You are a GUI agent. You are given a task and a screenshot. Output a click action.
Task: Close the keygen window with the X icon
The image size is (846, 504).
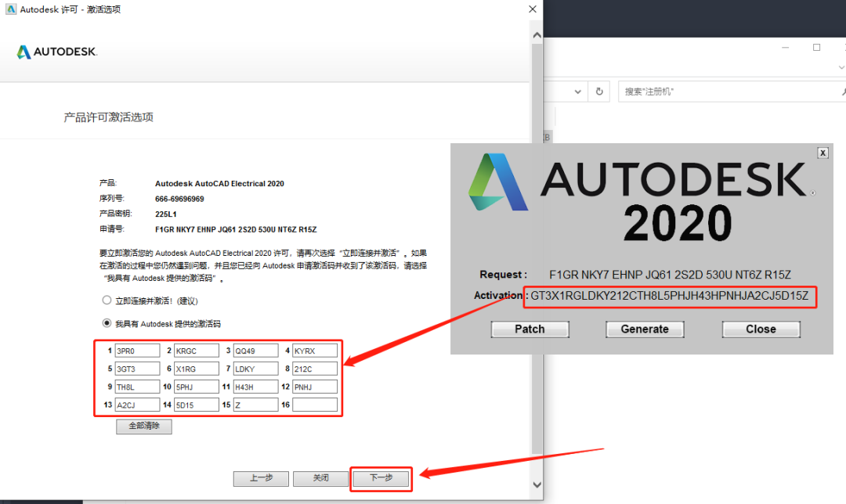(x=822, y=153)
